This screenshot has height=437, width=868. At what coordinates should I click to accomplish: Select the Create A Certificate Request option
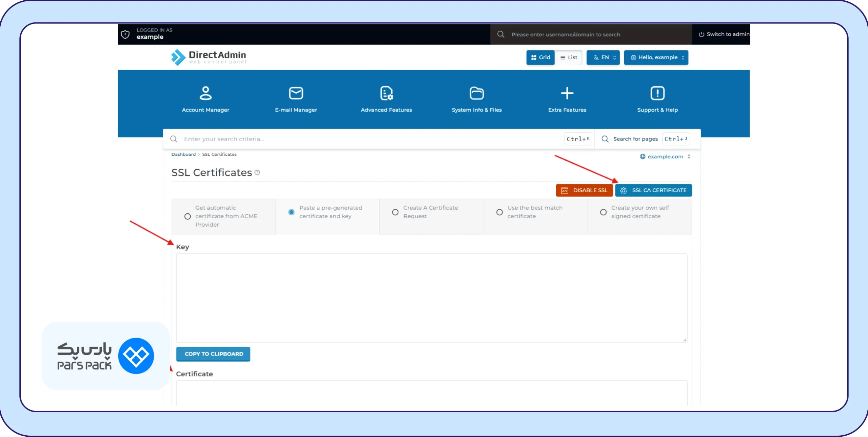tap(395, 212)
